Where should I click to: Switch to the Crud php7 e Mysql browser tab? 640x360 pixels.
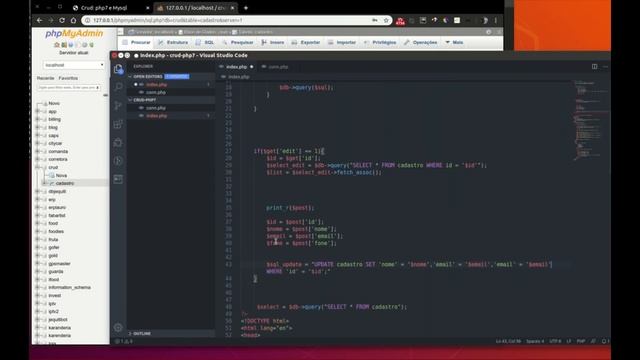111,8
